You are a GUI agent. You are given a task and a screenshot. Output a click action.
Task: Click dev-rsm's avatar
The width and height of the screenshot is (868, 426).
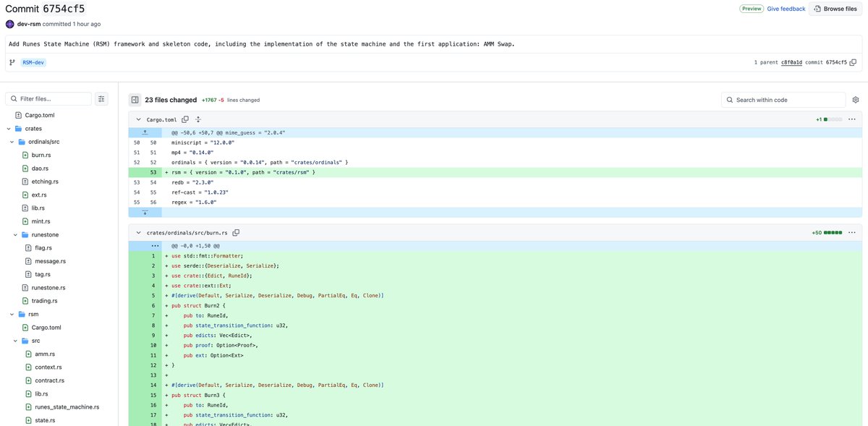(8, 22)
